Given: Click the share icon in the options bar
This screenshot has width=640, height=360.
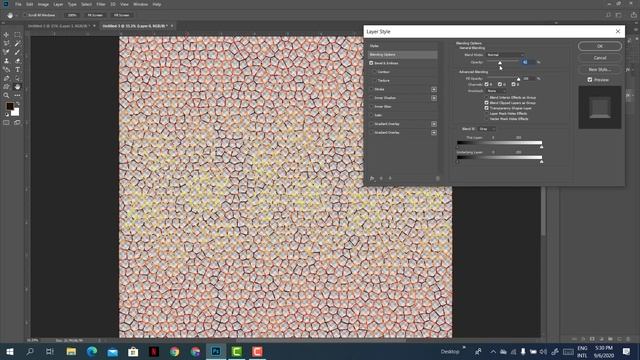Looking at the screenshot, I should point(633,15).
